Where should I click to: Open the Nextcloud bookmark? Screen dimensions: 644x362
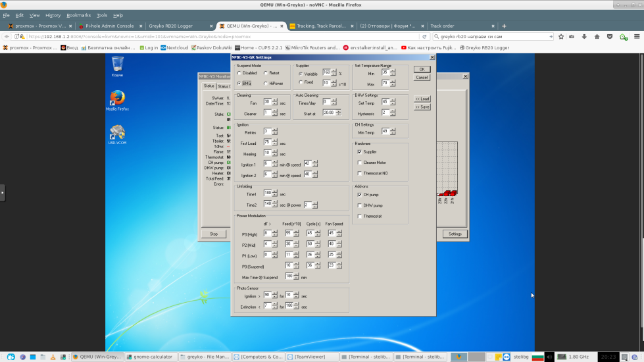pos(174,47)
